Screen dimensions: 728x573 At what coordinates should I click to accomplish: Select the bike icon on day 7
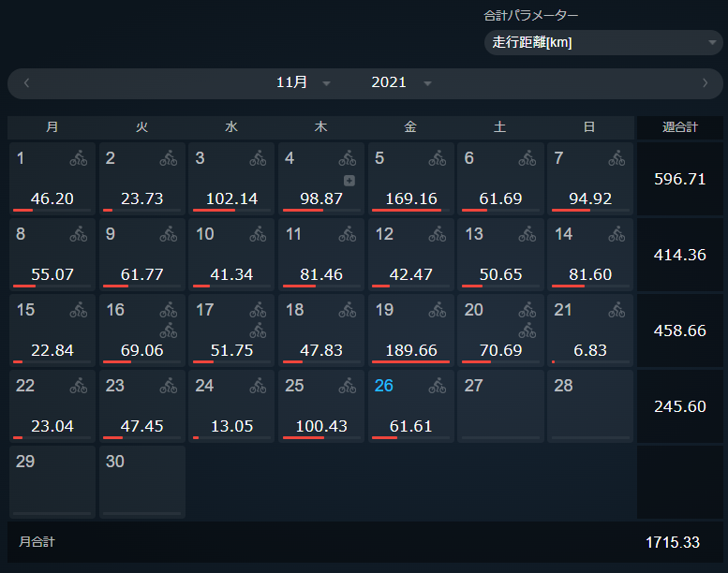coord(617,158)
